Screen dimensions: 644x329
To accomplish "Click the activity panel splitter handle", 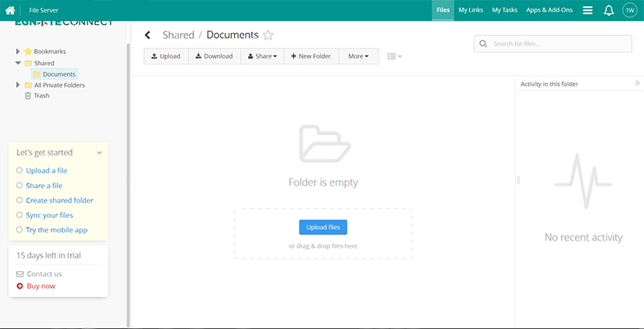I will pyautogui.click(x=518, y=179).
